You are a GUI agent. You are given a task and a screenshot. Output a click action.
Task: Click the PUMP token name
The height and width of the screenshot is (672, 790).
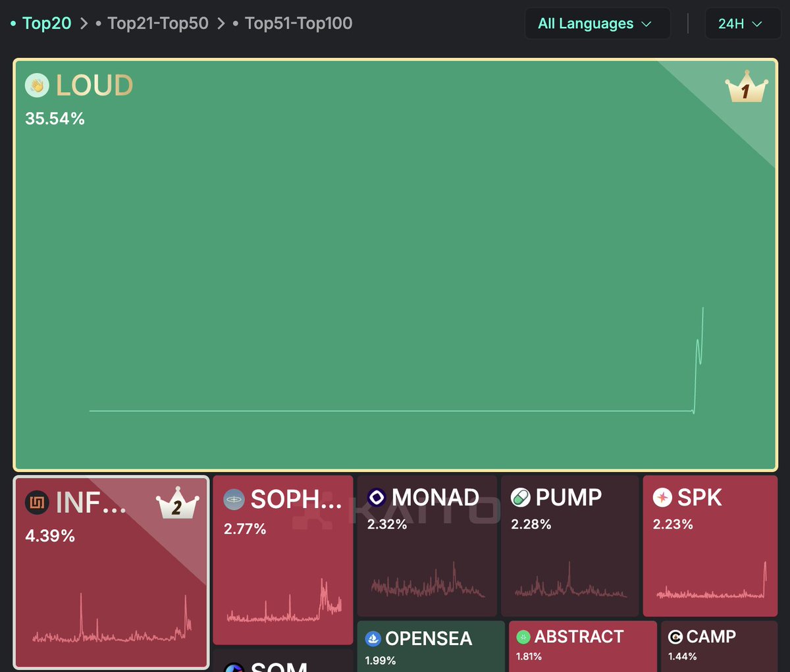pos(569,498)
